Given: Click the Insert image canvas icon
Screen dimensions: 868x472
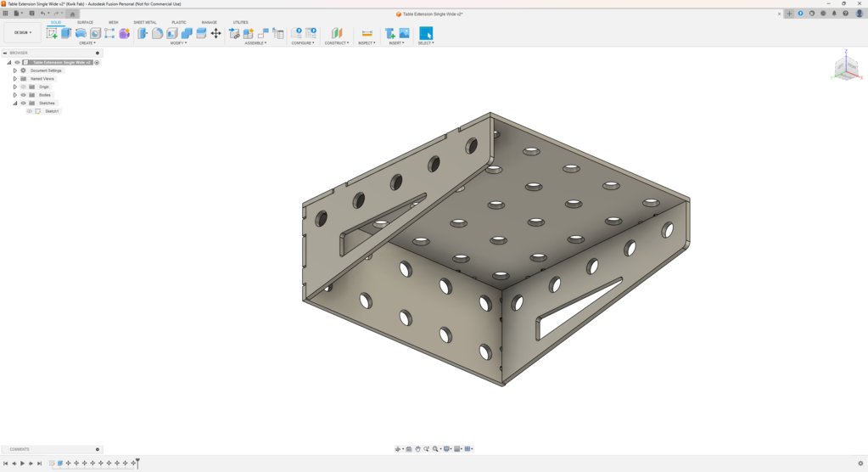Looking at the screenshot, I should 404,33.
